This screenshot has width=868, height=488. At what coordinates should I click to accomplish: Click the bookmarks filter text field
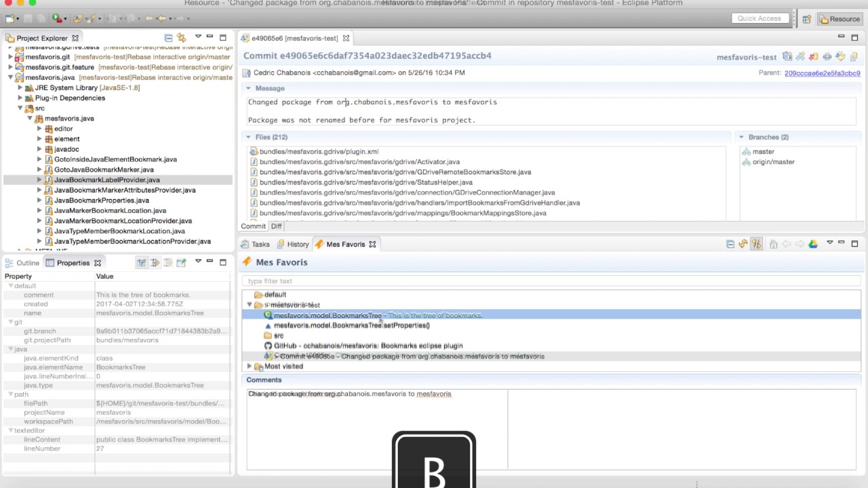552,281
